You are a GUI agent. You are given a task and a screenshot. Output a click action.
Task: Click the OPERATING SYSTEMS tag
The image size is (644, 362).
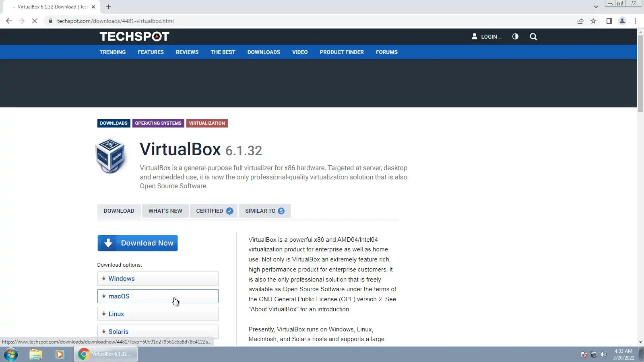pyautogui.click(x=158, y=123)
